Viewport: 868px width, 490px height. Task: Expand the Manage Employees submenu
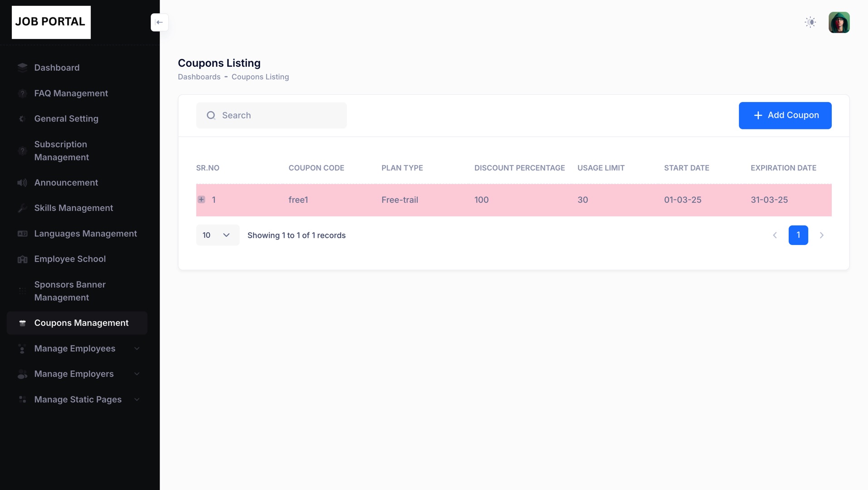(136, 348)
